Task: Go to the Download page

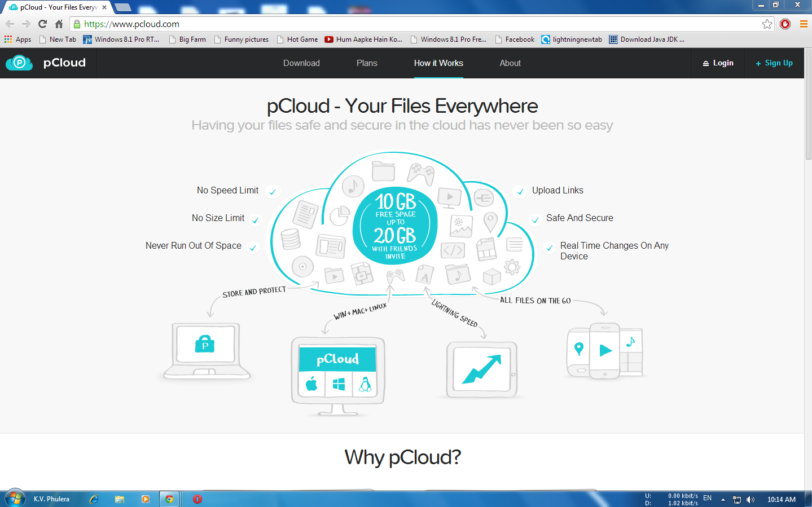Action: tap(301, 63)
